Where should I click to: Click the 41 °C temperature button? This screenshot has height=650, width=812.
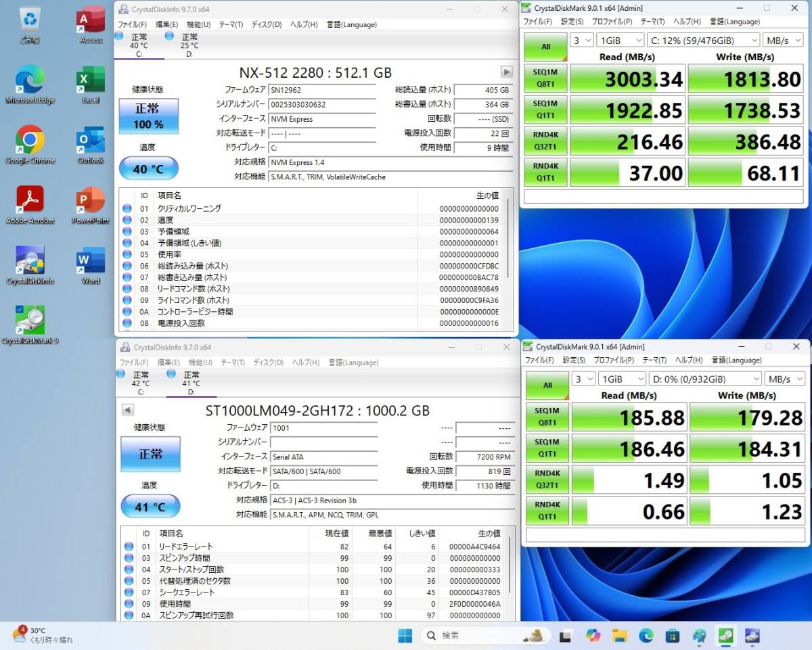(150, 507)
